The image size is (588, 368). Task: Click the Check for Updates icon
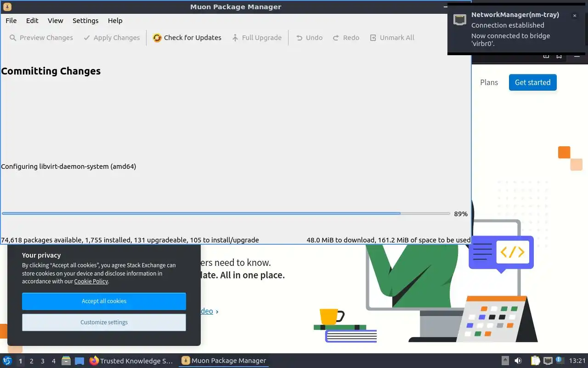tap(157, 38)
